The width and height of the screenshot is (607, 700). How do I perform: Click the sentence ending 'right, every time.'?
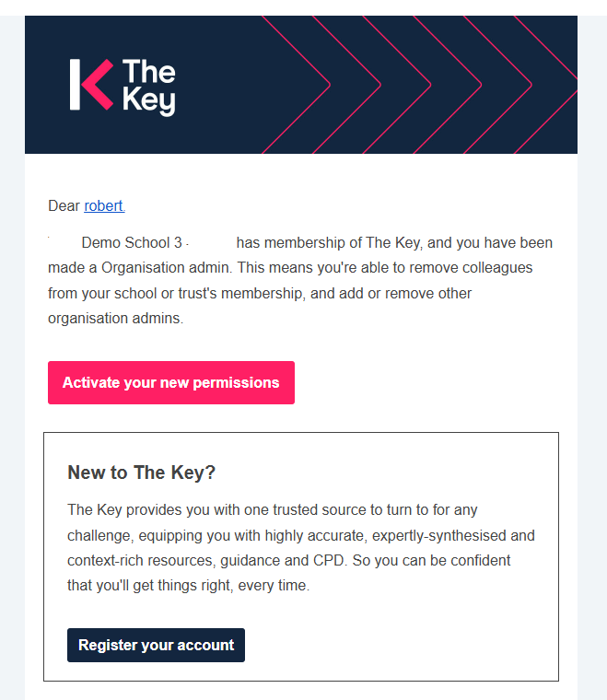pyautogui.click(x=188, y=585)
